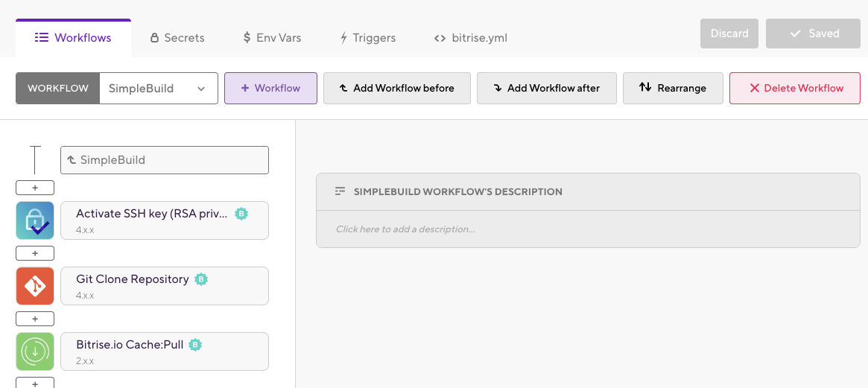Select the Git Clone Repository step
The image size is (868, 388).
pos(165,286)
